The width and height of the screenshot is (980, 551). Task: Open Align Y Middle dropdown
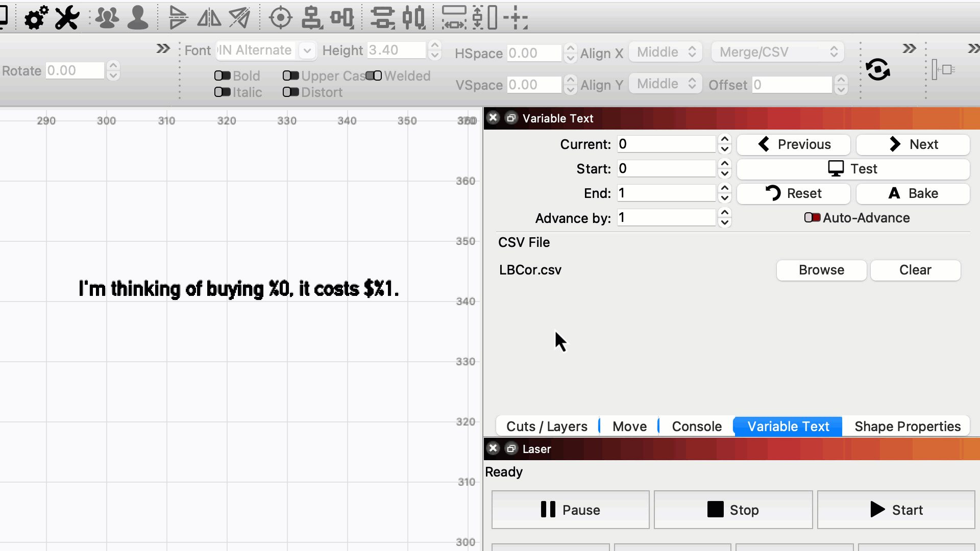coord(666,84)
